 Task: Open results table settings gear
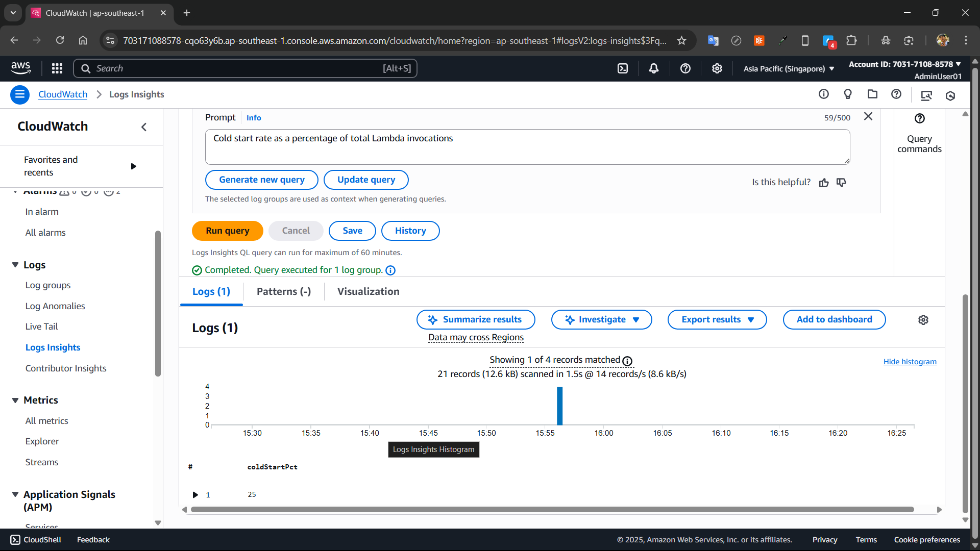coord(923,320)
